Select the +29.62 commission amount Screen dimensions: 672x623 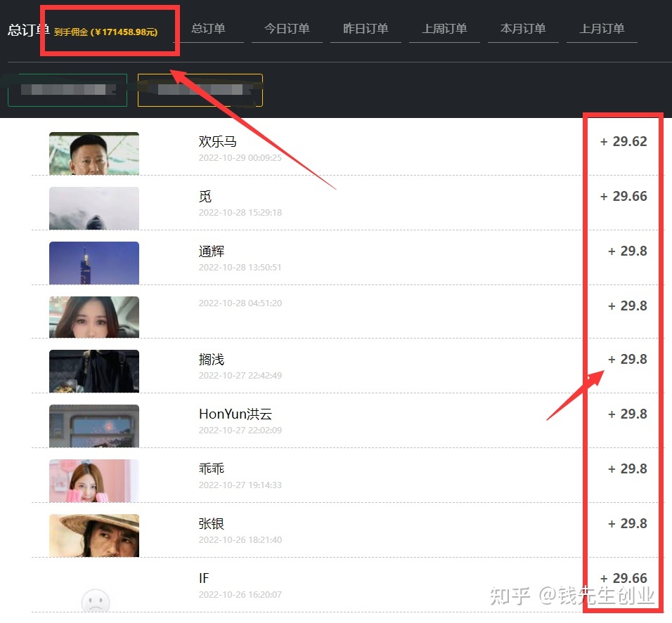tap(623, 142)
